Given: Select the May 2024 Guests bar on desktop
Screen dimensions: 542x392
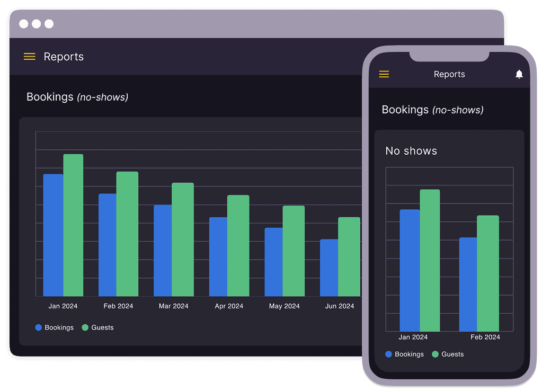Looking at the screenshot, I should tap(294, 251).
